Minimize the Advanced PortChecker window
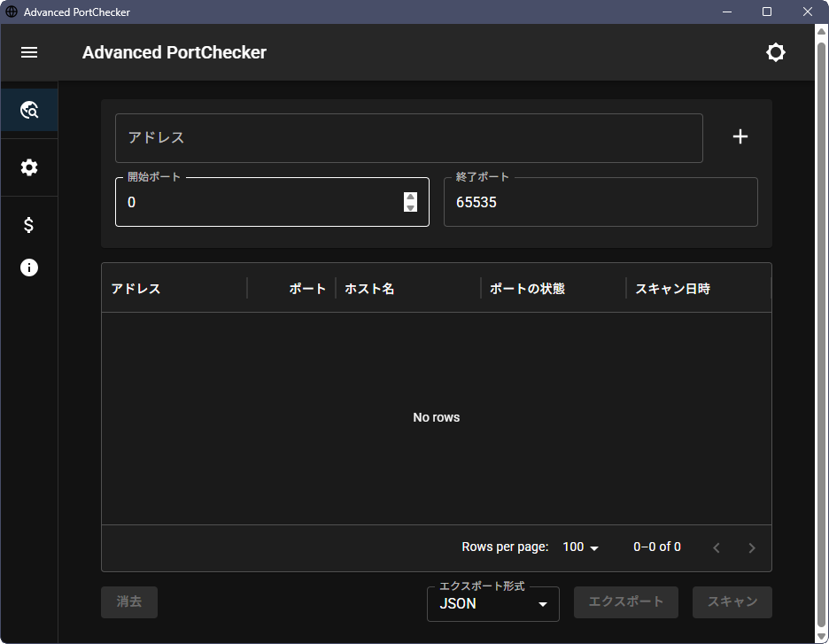This screenshot has height=644, width=829. coord(727,12)
